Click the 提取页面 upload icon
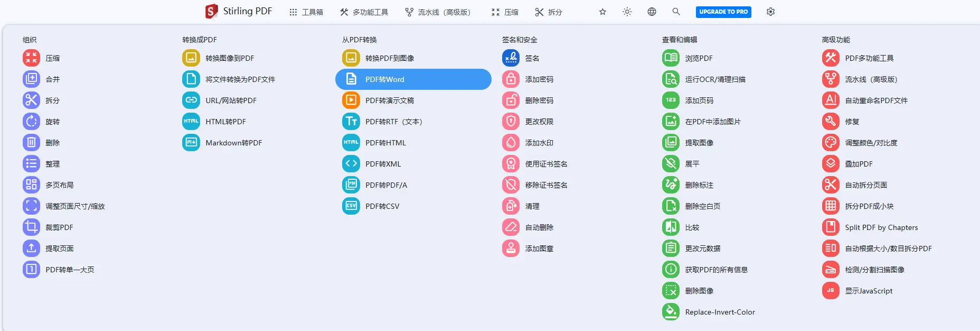 (x=31, y=249)
